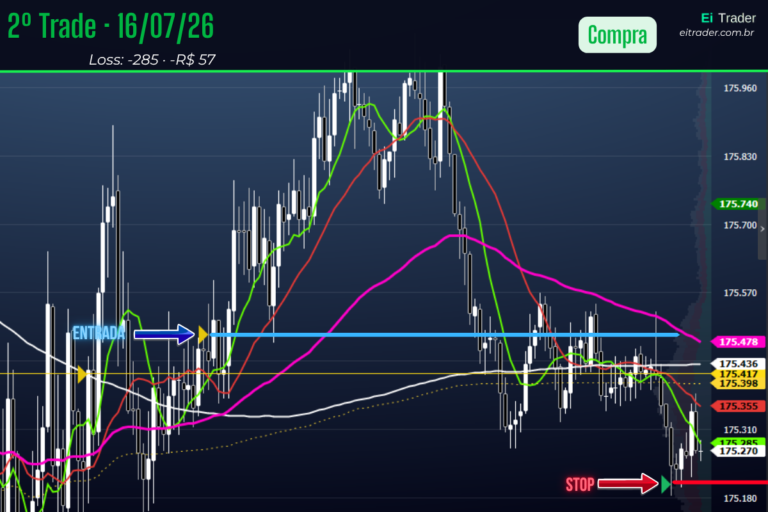
Task: Click the white 175.270 current price label
Action: (x=738, y=451)
